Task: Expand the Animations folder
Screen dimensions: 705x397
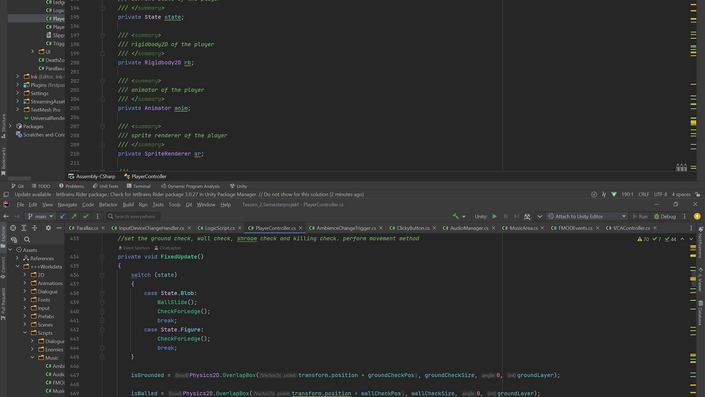Action: click(25, 283)
